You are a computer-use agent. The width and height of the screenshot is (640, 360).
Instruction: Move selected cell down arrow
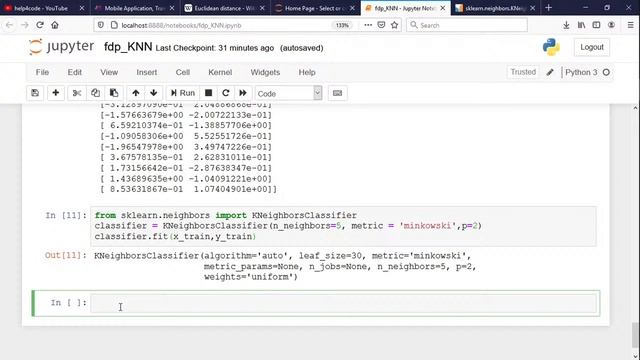click(x=153, y=93)
